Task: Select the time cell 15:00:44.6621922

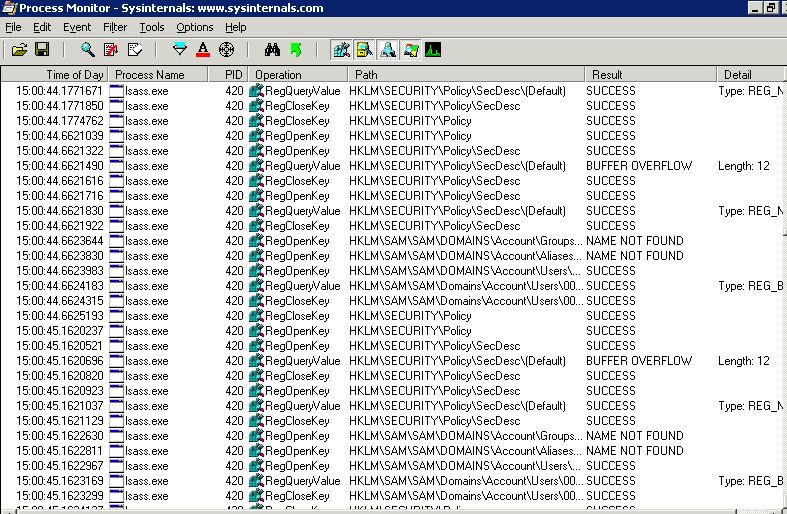Action: 60,226
